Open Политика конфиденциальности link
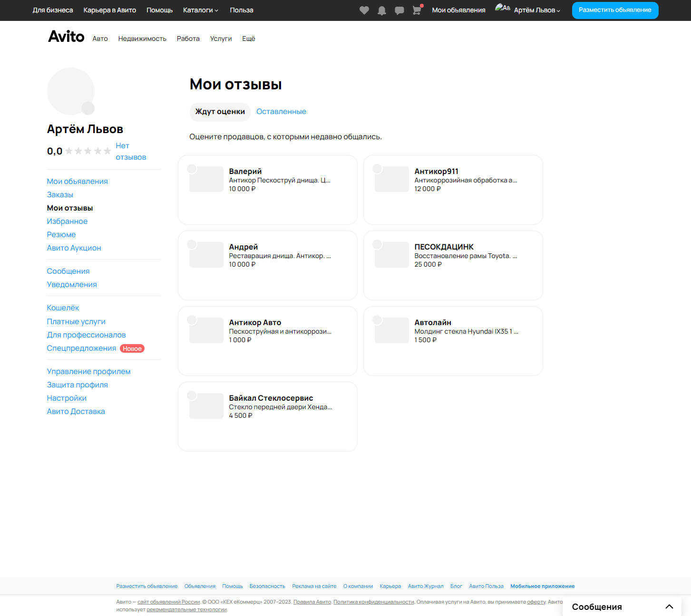The image size is (691, 616). [374, 602]
